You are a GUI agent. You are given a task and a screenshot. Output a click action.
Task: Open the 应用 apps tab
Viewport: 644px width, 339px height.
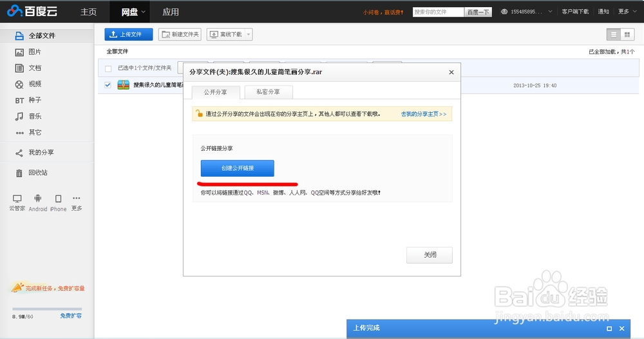pyautogui.click(x=171, y=12)
